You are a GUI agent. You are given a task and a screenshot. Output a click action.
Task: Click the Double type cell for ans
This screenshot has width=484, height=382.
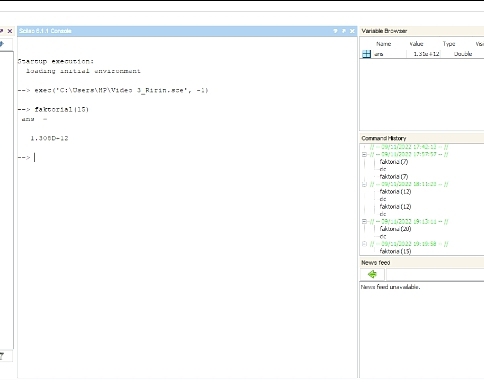click(x=463, y=54)
